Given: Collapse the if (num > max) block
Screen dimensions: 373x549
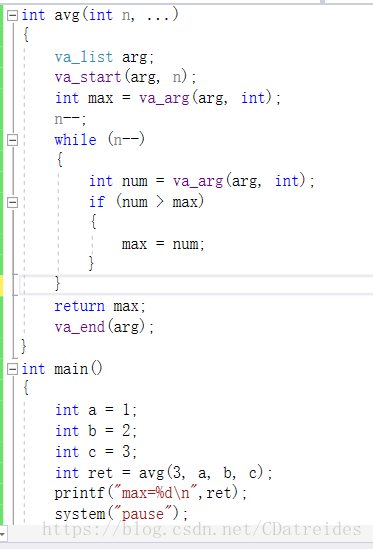Looking at the screenshot, I should [x=12, y=202].
